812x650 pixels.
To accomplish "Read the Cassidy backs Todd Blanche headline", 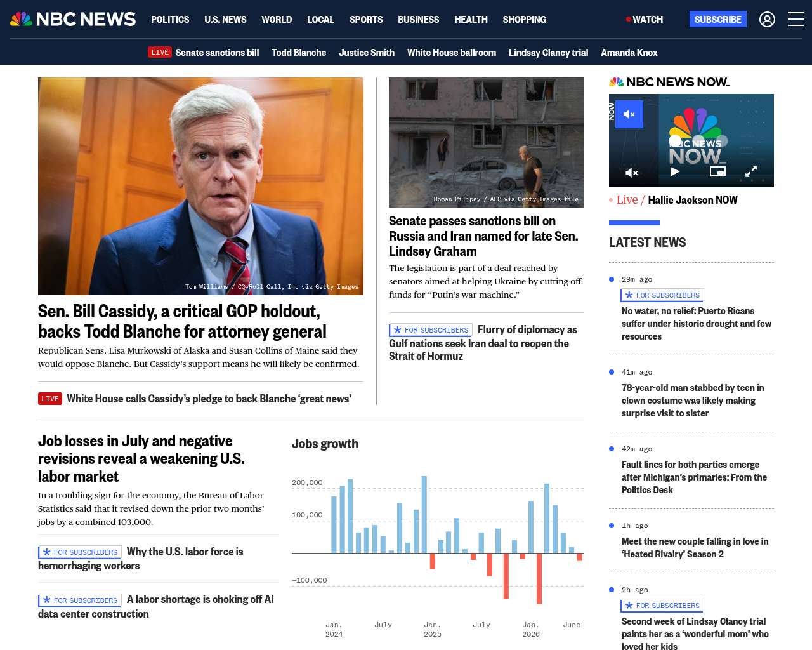I will 182,321.
